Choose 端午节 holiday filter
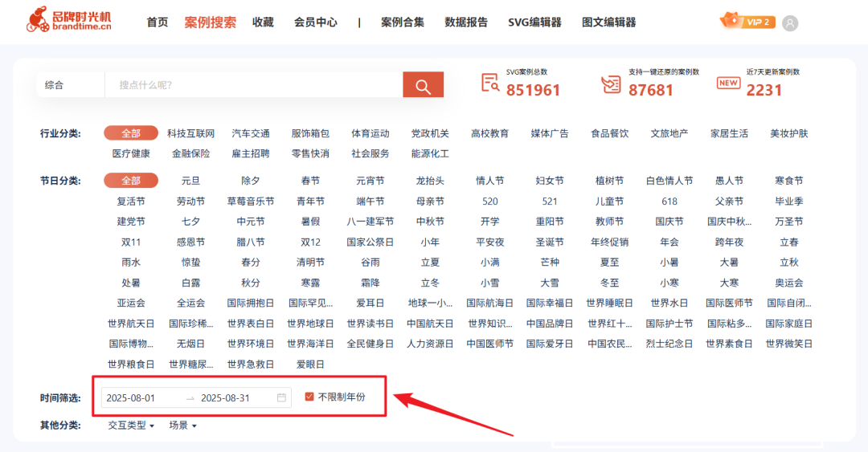The image size is (868, 452). click(x=371, y=202)
